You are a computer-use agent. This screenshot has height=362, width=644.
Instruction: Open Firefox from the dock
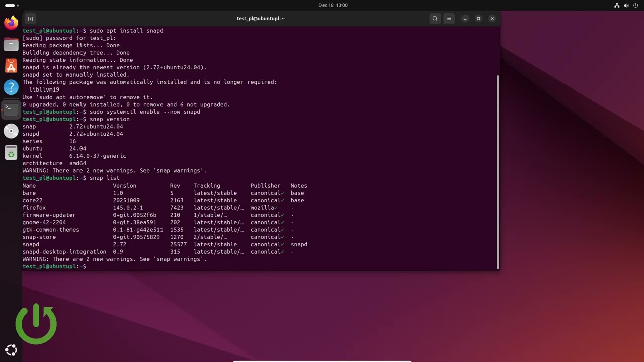[x=11, y=23]
